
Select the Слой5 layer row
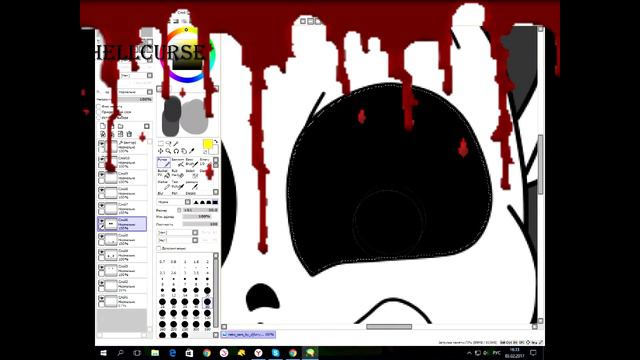point(122,239)
